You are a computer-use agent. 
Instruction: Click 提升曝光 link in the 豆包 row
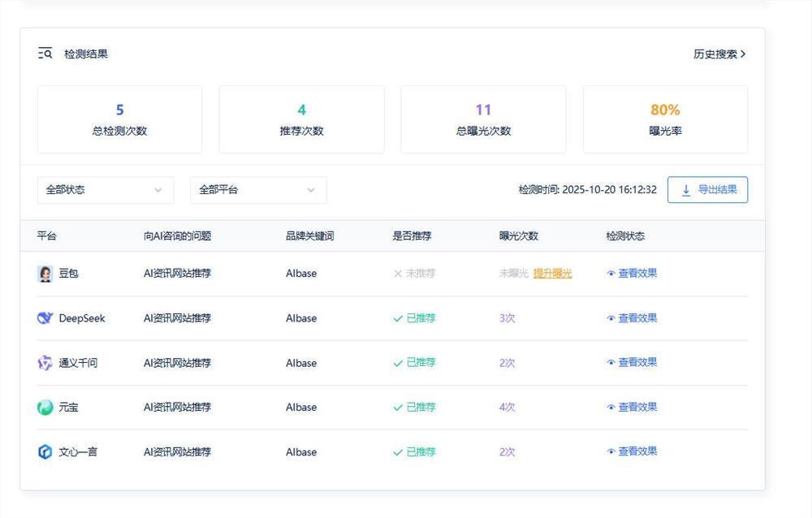click(x=552, y=274)
